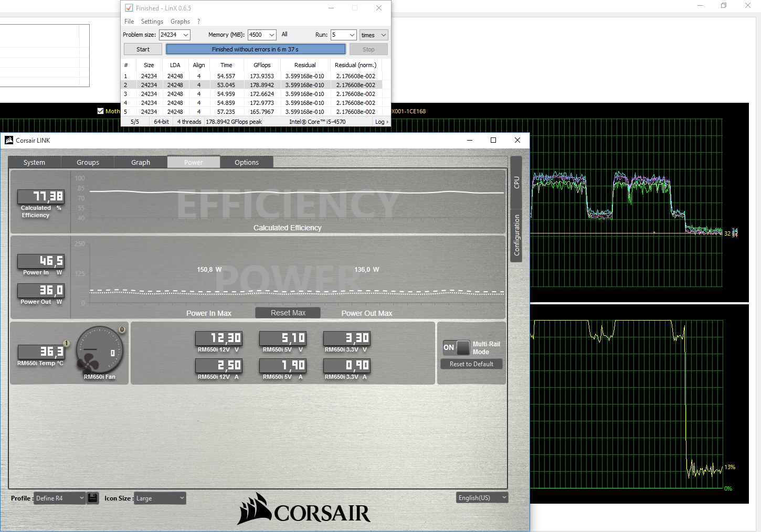The height and width of the screenshot is (532, 761).
Task: Click the Time column header
Action: (x=226, y=65)
